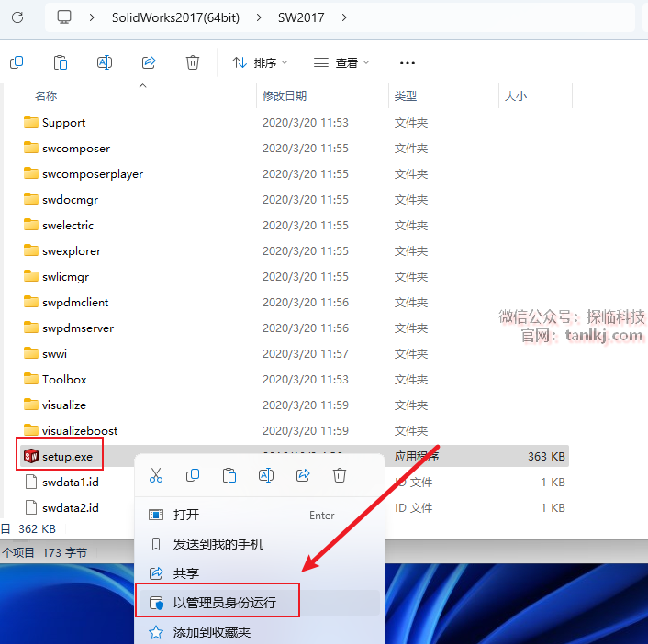Click Add to favorites (添加到收藏夹)

tap(211, 632)
